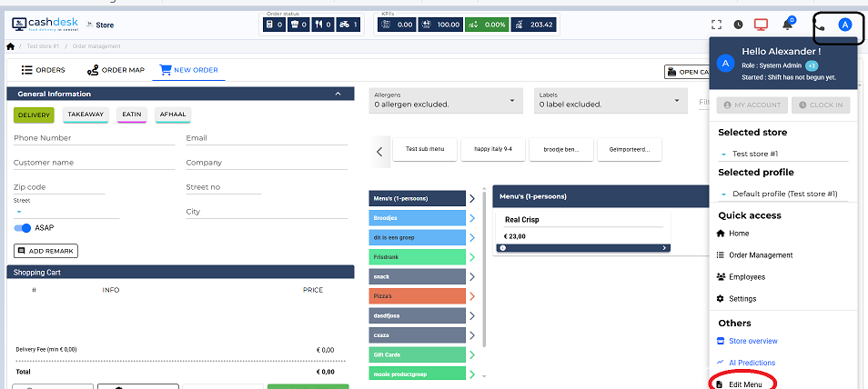Click the info icon on Real Crisp
Viewport: 868px width, 389px height.
[x=501, y=247]
